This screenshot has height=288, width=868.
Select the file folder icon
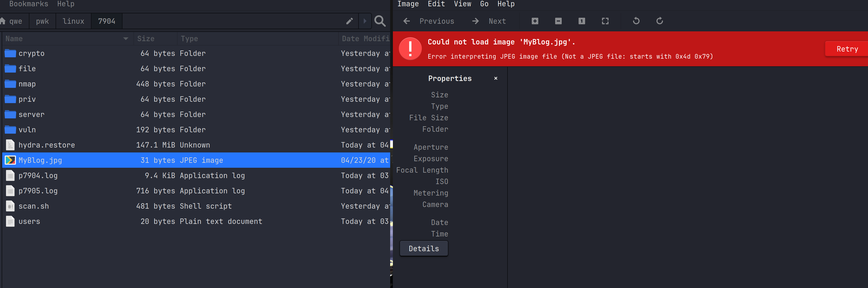tap(10, 68)
